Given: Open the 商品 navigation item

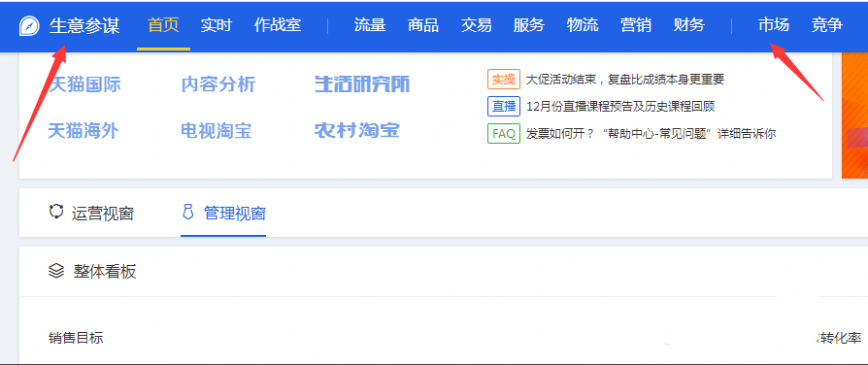Looking at the screenshot, I should [423, 25].
